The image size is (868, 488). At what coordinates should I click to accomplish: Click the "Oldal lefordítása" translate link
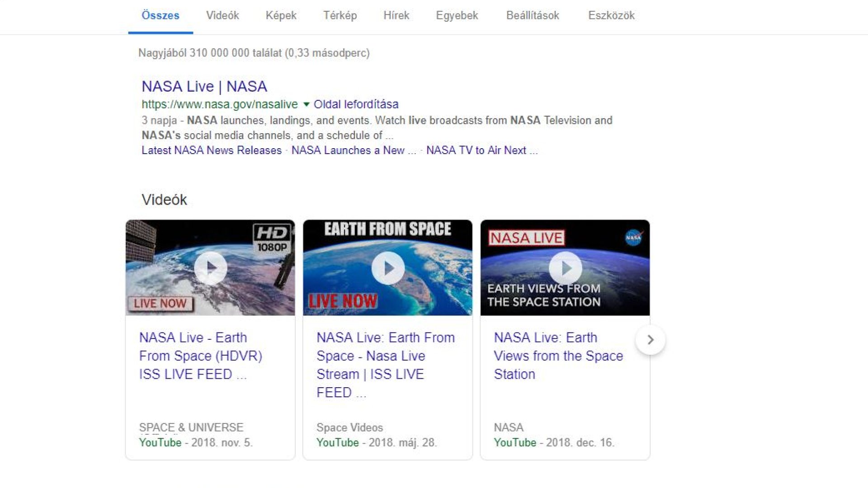pyautogui.click(x=356, y=104)
